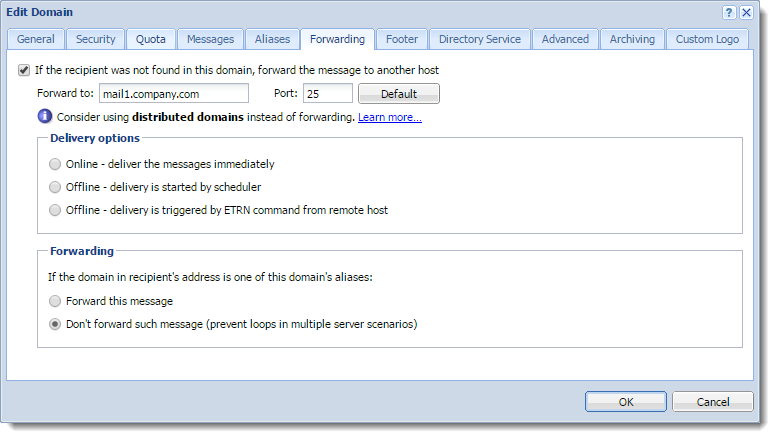Confirm changes with the OK button
The height and width of the screenshot is (438, 775).
[626, 402]
